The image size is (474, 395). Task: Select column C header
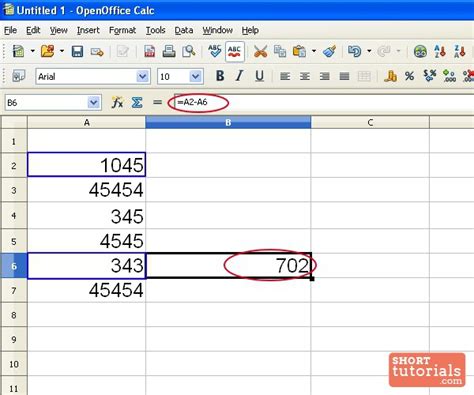pos(370,122)
